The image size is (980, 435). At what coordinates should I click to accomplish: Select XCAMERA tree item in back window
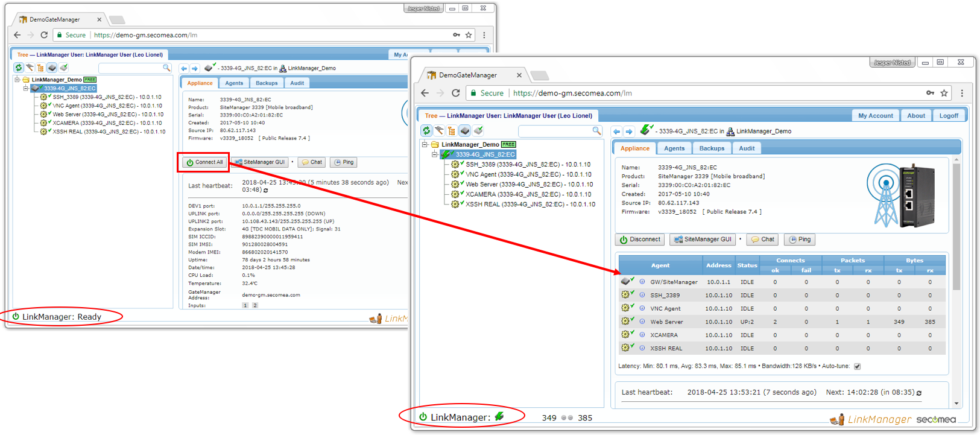pyautogui.click(x=107, y=123)
